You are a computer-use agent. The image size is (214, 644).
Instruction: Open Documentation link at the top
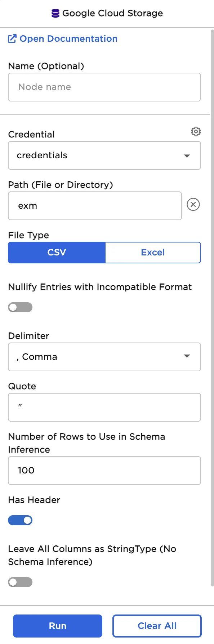[68, 38]
